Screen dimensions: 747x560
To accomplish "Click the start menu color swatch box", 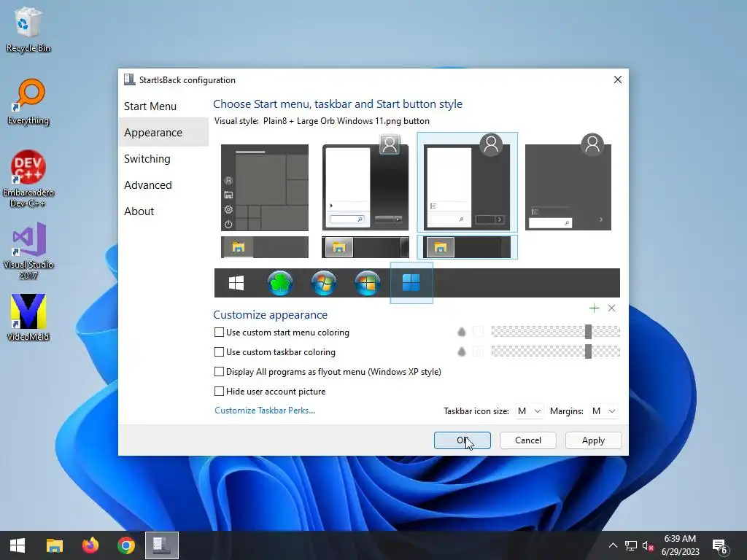I will (x=478, y=332).
